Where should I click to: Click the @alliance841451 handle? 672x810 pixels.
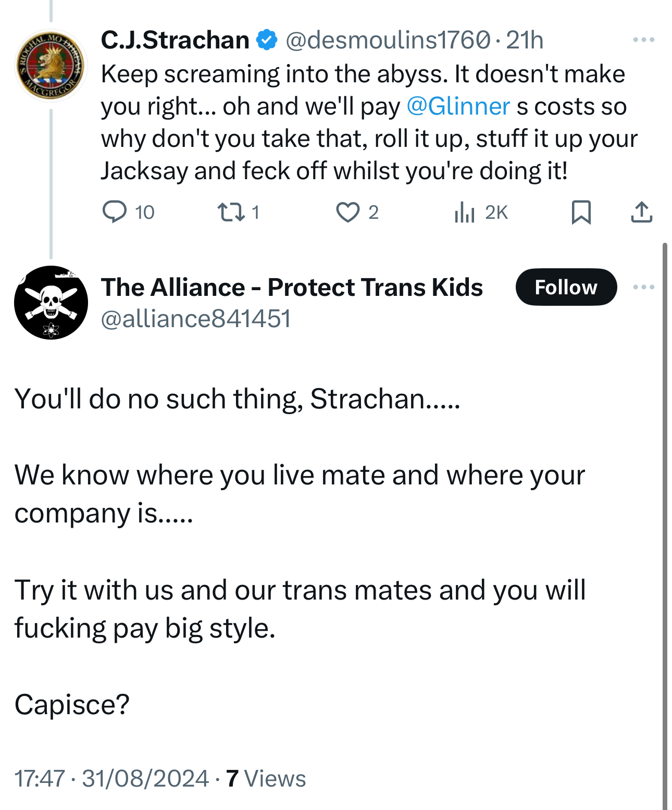[x=195, y=318]
